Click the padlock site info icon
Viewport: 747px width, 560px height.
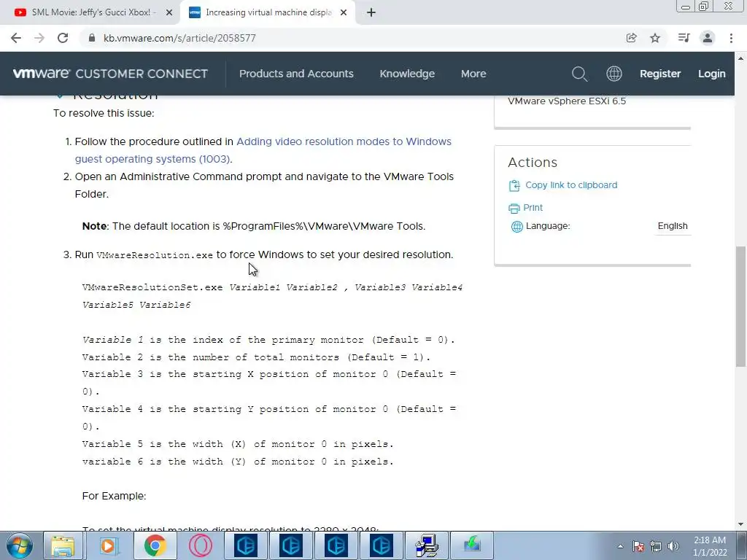[92, 38]
